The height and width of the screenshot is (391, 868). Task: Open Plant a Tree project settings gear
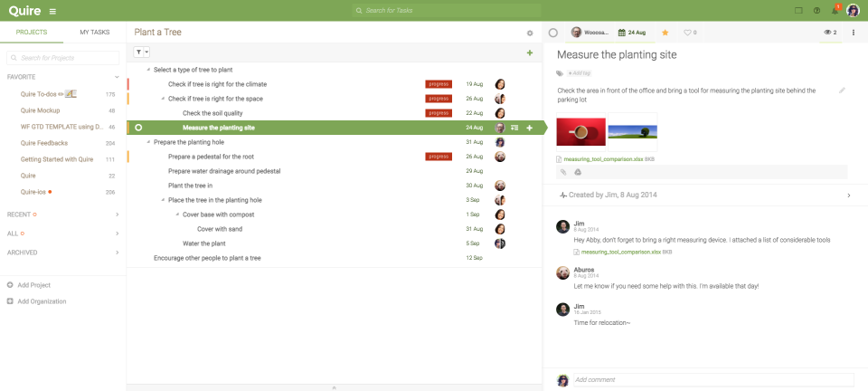click(x=530, y=33)
